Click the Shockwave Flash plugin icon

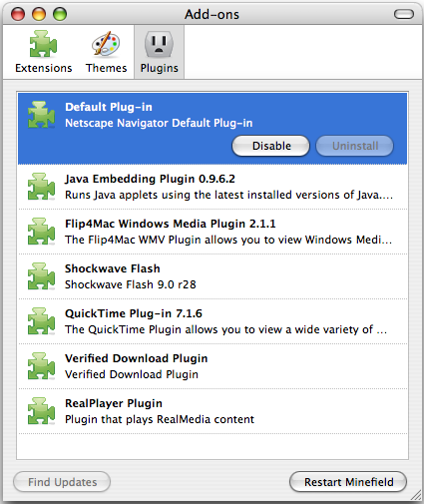pyautogui.click(x=41, y=276)
